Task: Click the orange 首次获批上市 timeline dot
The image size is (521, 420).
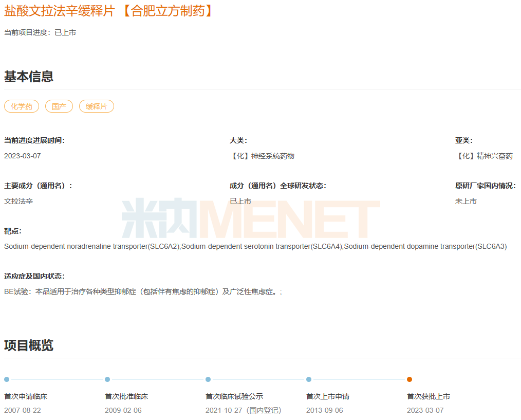Action: point(410,379)
